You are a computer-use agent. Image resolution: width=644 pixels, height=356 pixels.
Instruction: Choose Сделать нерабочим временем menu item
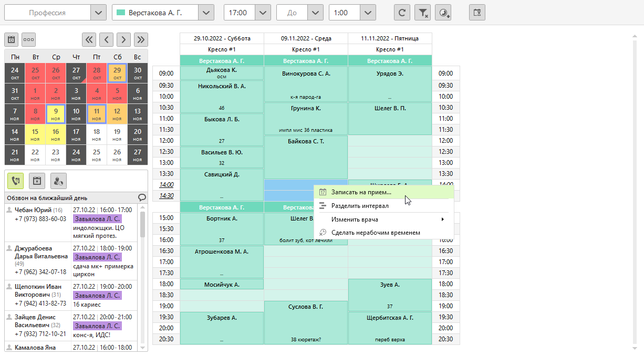[384, 233]
